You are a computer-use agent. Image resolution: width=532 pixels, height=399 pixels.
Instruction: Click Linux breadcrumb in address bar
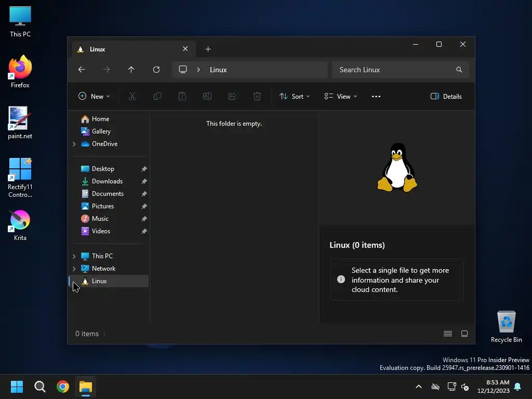218,70
